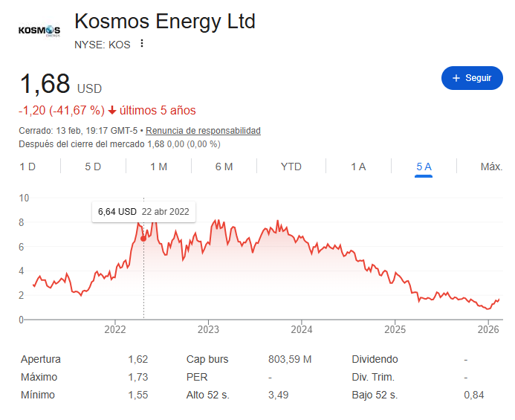Viewport: 515px width, 420px height.
Task: Follow the stock with Seguir button
Action: [x=472, y=78]
